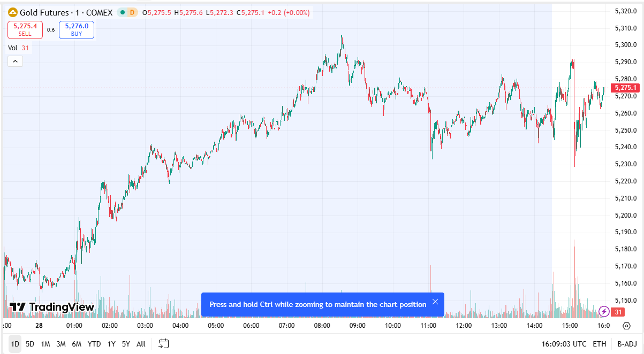Dismiss the Ctrl zooming tip notification
Image resolution: width=644 pixels, height=354 pixels.
point(435,302)
